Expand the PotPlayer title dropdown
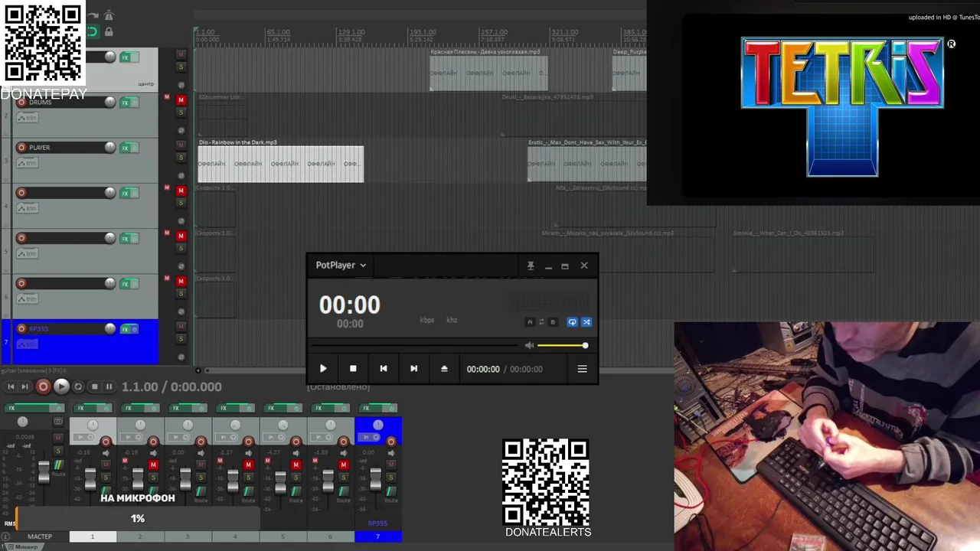The height and width of the screenshot is (551, 980). coord(363,266)
